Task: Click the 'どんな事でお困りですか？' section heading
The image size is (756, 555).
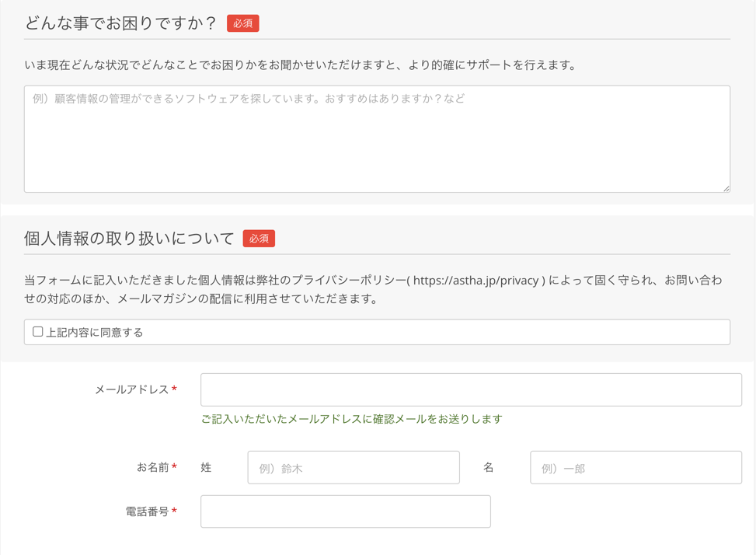Action: [120, 23]
